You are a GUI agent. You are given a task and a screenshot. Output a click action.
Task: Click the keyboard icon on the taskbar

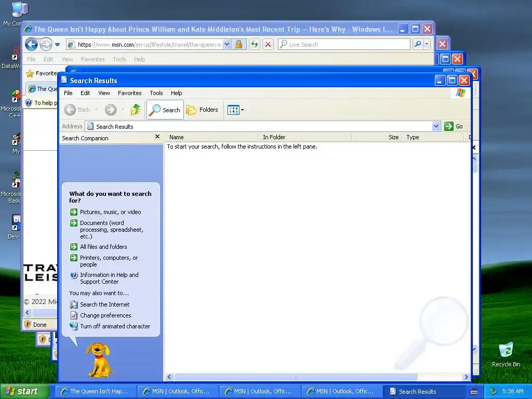474,392
